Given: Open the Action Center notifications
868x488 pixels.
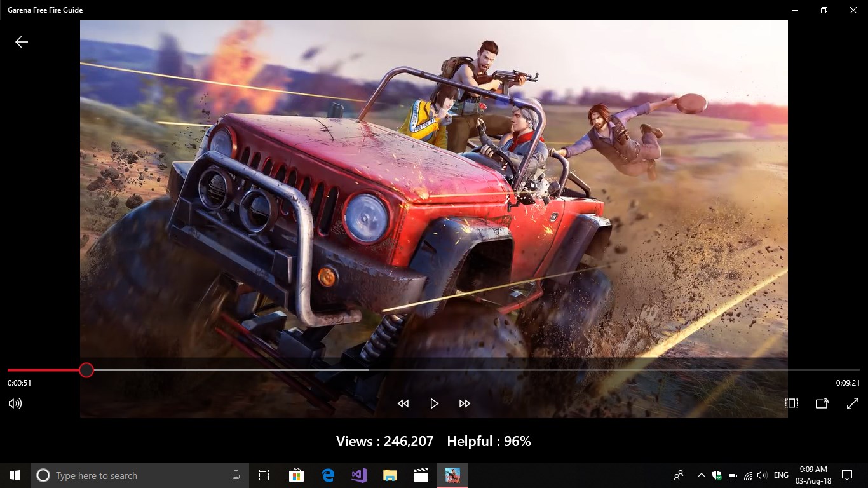Looking at the screenshot, I should (x=846, y=475).
